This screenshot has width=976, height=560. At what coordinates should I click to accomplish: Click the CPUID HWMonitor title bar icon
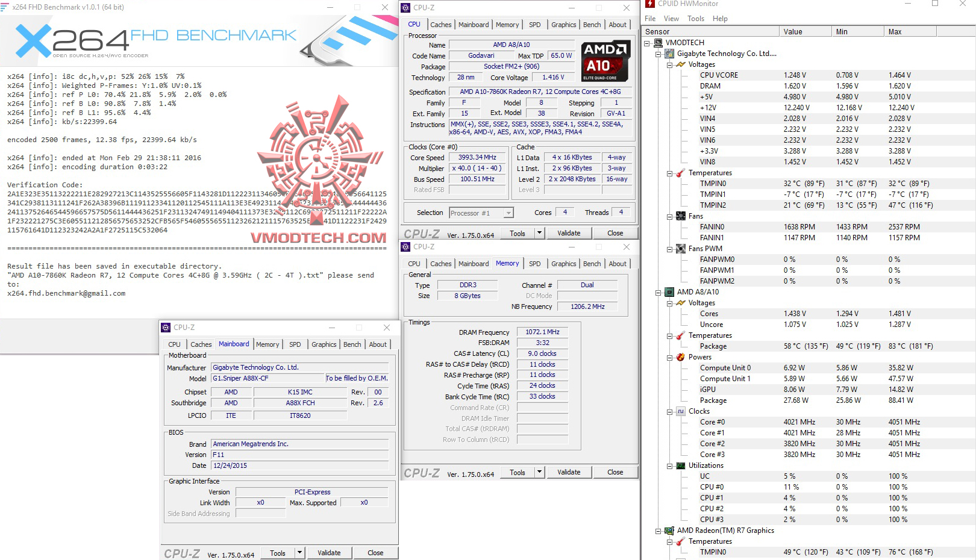[650, 4]
